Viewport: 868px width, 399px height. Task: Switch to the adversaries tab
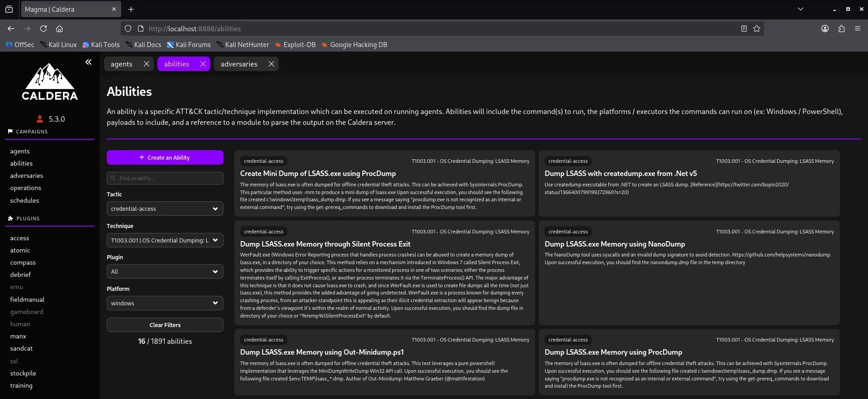click(x=239, y=64)
